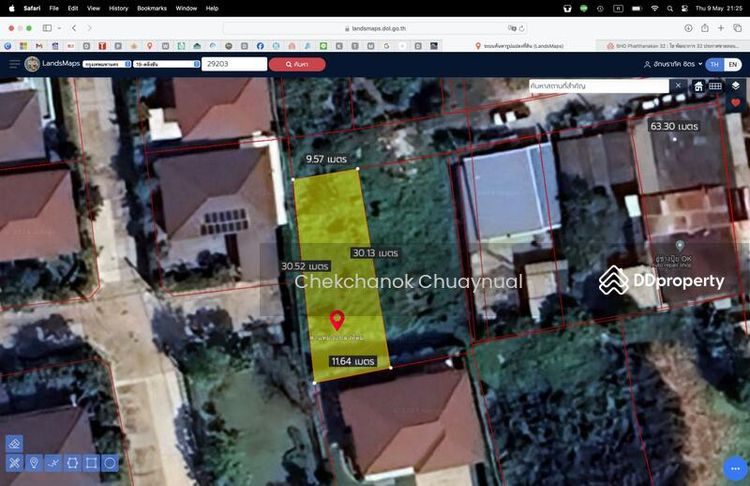Screen dimensions: 750x486
Task: Switch language to TH
Action: tap(714, 64)
